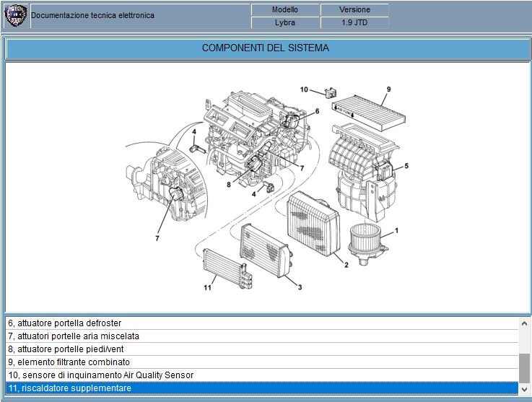Screen dimensions: 532x402
Task: Click the Lybra model field
Action: (284, 22)
